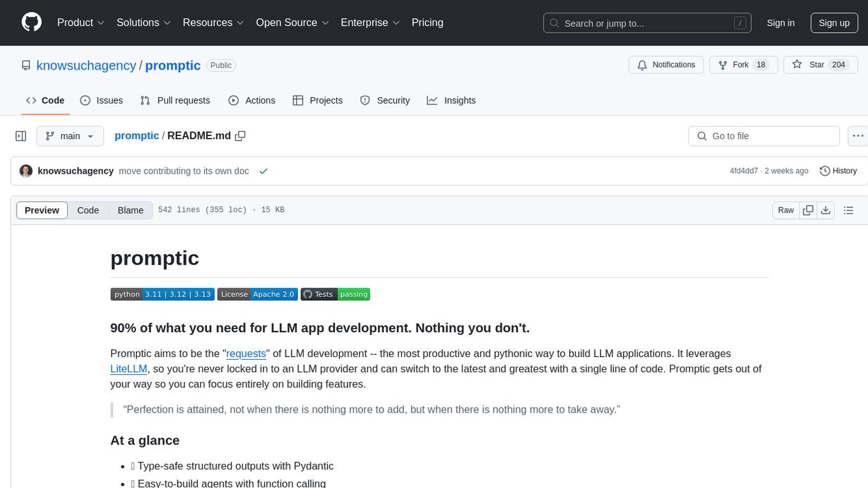
Task: Select the Code view
Action: [x=88, y=210]
